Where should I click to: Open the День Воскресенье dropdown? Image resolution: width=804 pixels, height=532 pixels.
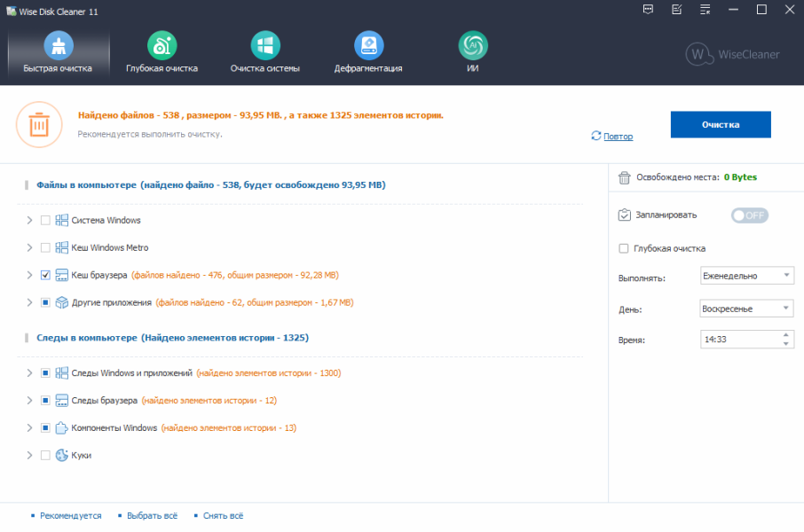click(x=747, y=309)
